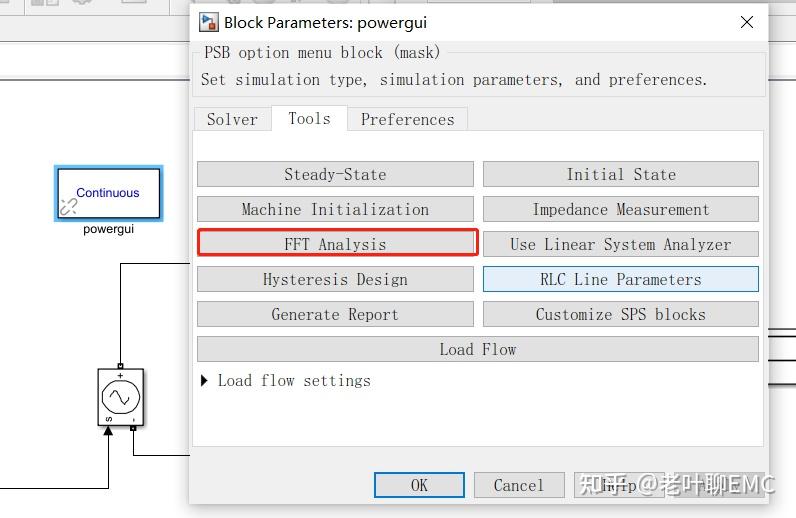Open the Steady-State tool

tap(335, 174)
